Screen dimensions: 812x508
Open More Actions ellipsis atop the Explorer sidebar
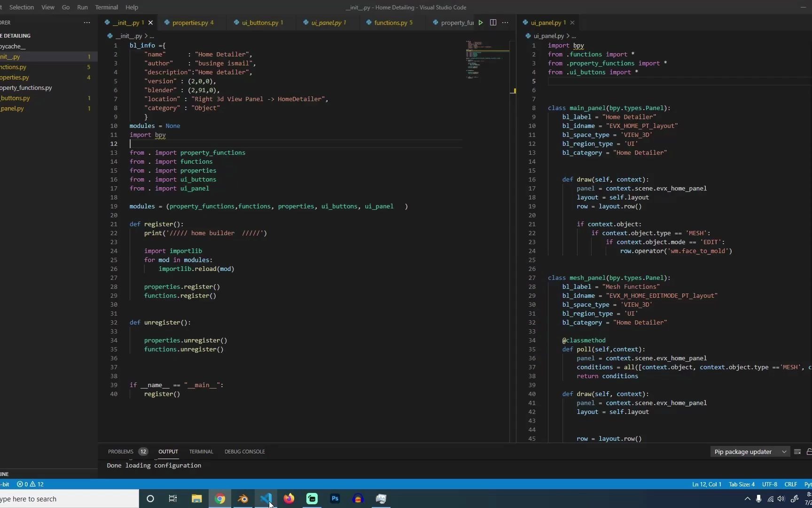87,23
